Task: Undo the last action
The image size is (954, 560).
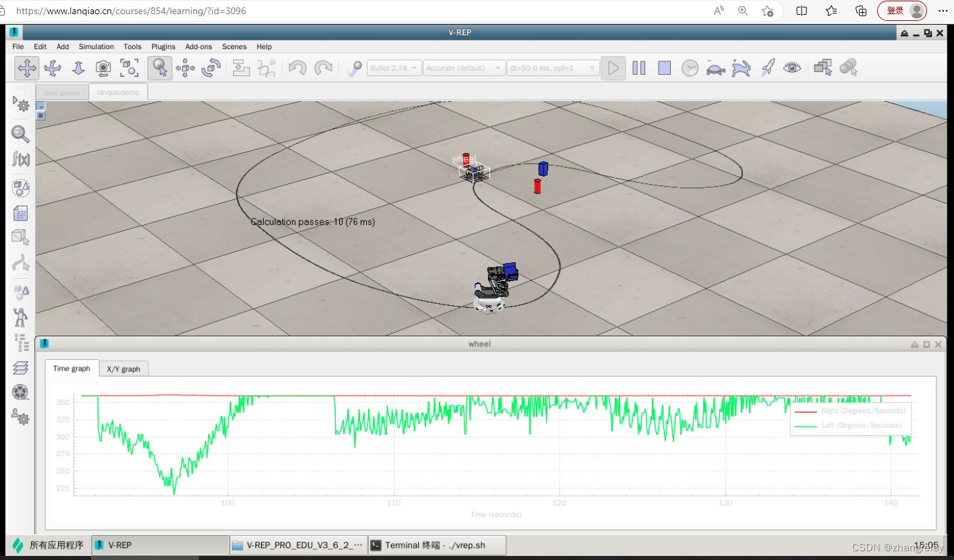Action: point(297,67)
